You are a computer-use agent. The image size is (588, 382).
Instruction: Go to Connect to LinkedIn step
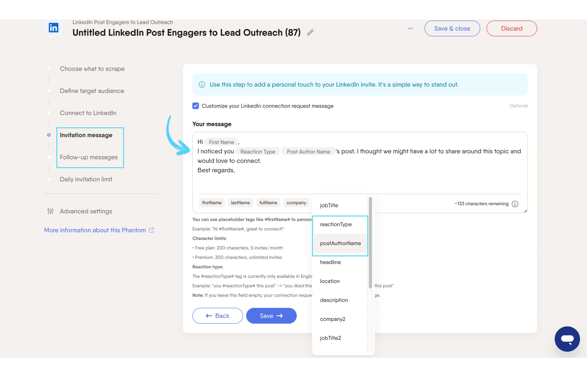pyautogui.click(x=88, y=113)
